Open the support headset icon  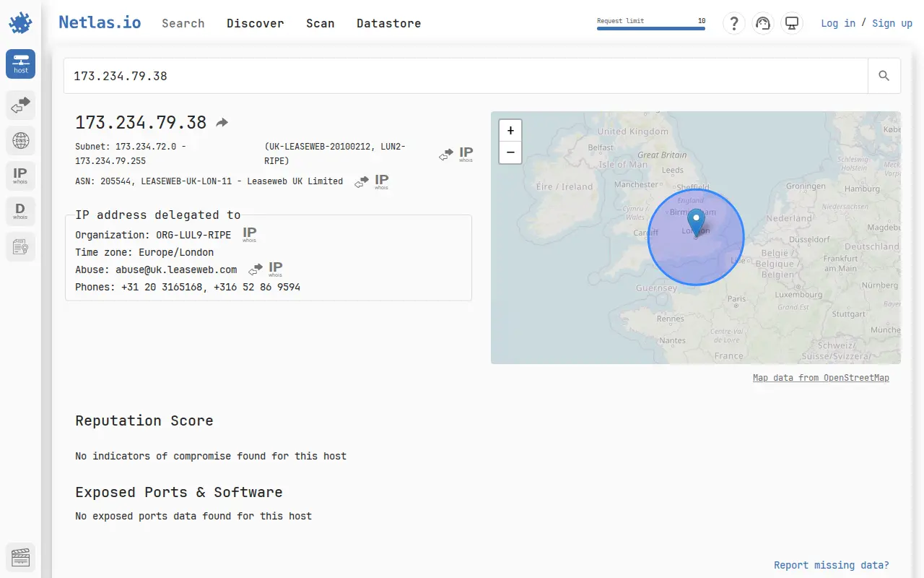point(763,23)
